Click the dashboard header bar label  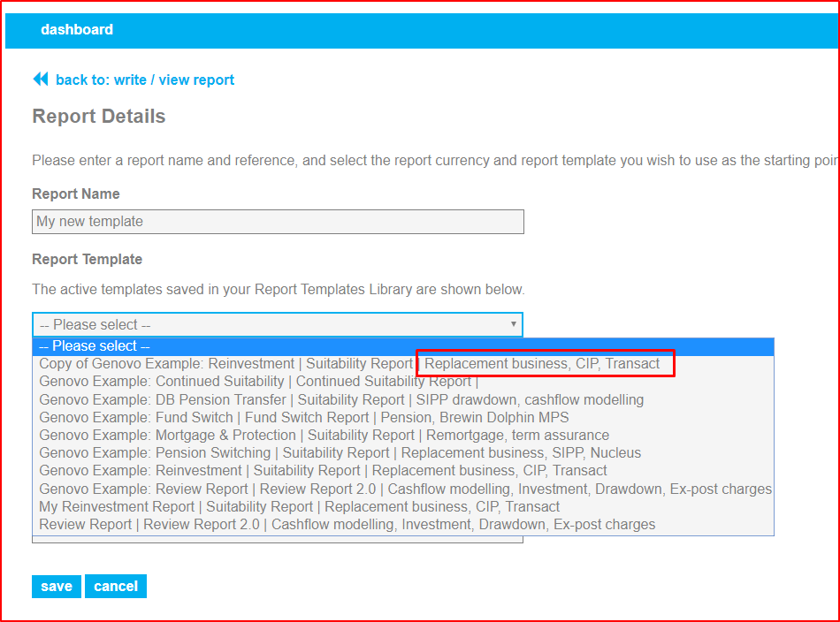(77, 30)
